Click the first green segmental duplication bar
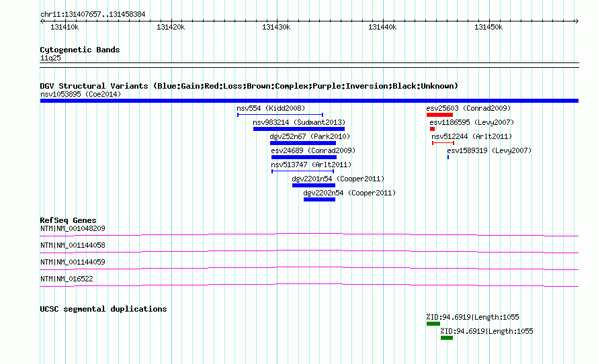The width and height of the screenshot is (598, 364). coord(433,324)
